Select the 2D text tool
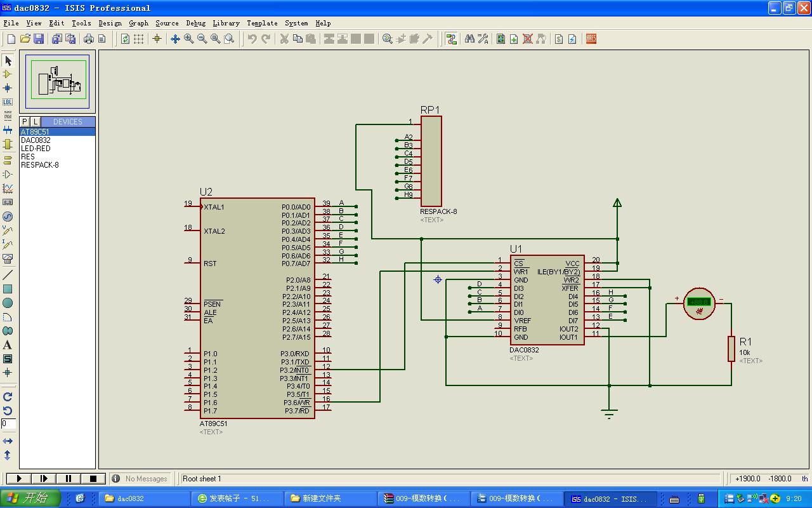 tap(8, 345)
